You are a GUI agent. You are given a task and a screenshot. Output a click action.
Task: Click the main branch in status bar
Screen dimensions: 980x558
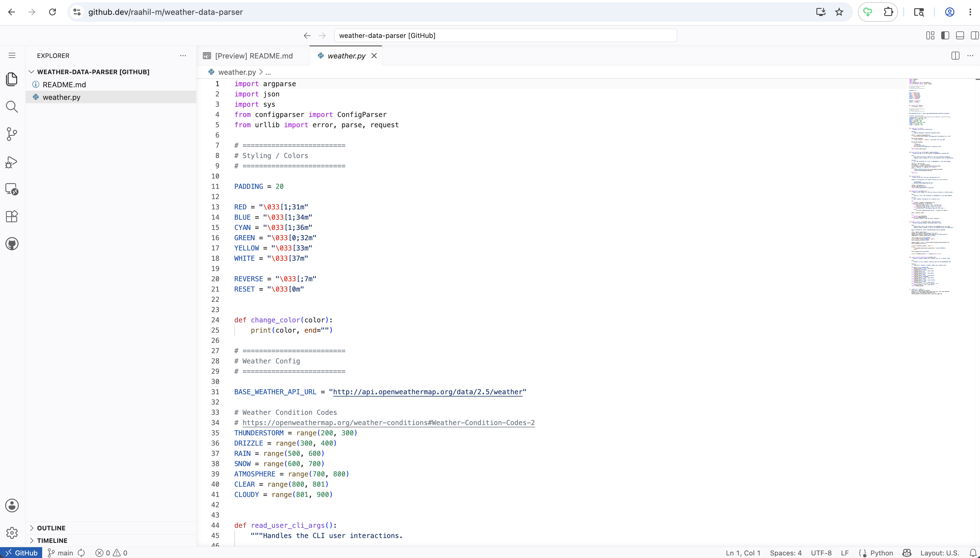tap(60, 553)
